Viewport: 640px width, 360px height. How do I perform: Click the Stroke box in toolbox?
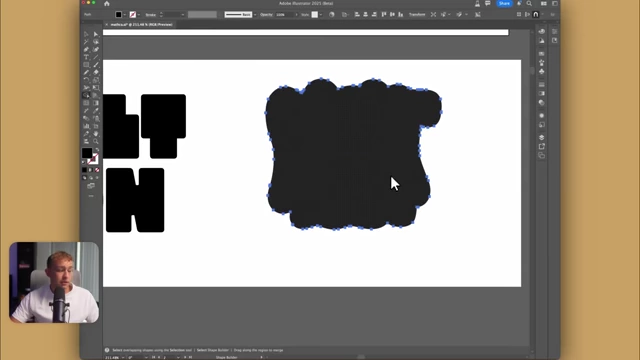tap(93, 159)
